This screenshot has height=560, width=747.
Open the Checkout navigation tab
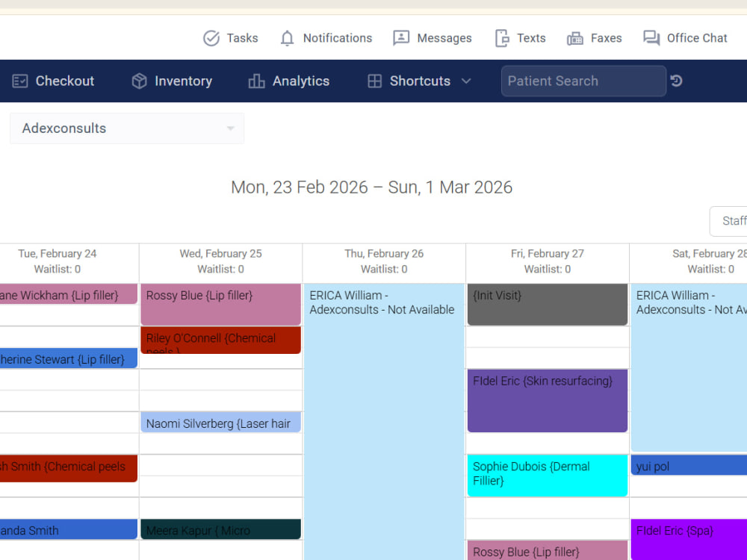(x=53, y=81)
